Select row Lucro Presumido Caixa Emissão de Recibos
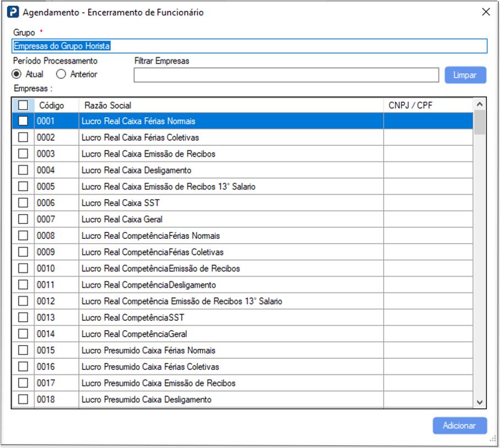500x448 pixels. 242,383
